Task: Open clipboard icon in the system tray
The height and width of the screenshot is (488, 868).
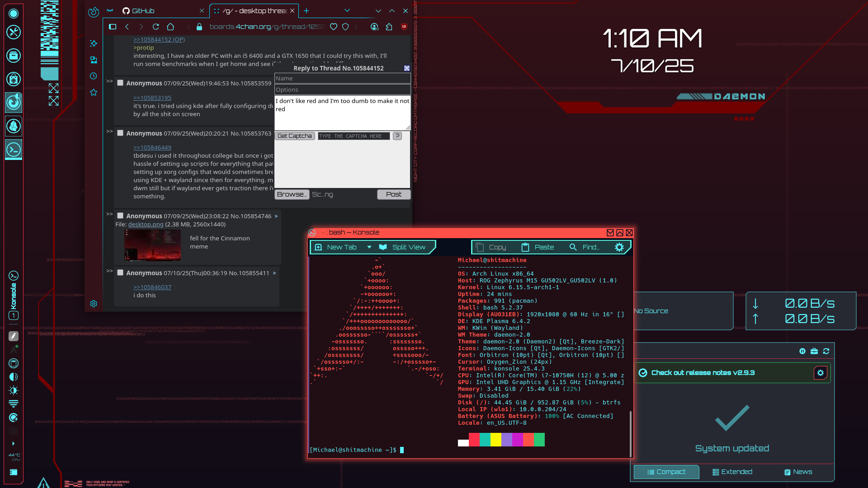Action: pos(14,363)
